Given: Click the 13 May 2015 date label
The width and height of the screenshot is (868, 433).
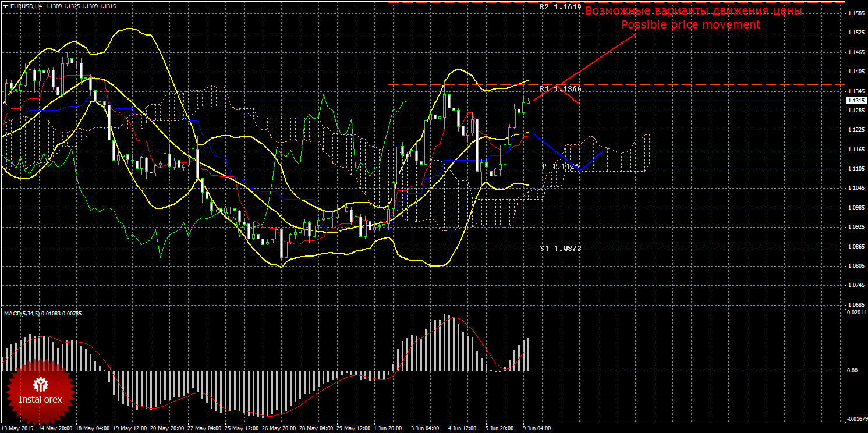Looking at the screenshot, I should click(17, 428).
